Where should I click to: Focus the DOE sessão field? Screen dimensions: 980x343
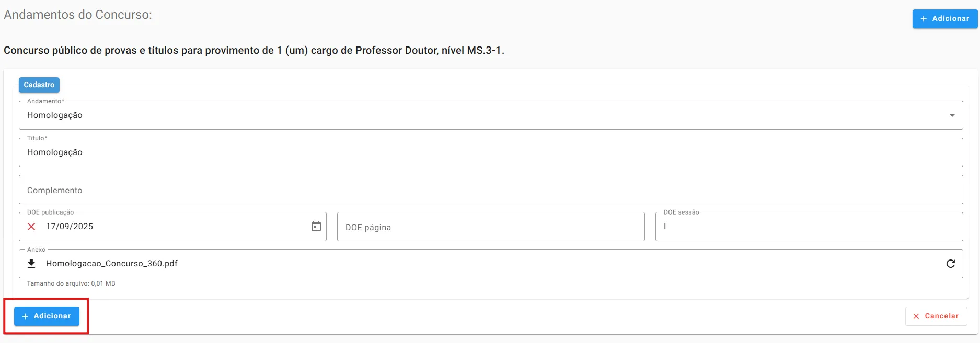click(x=809, y=227)
